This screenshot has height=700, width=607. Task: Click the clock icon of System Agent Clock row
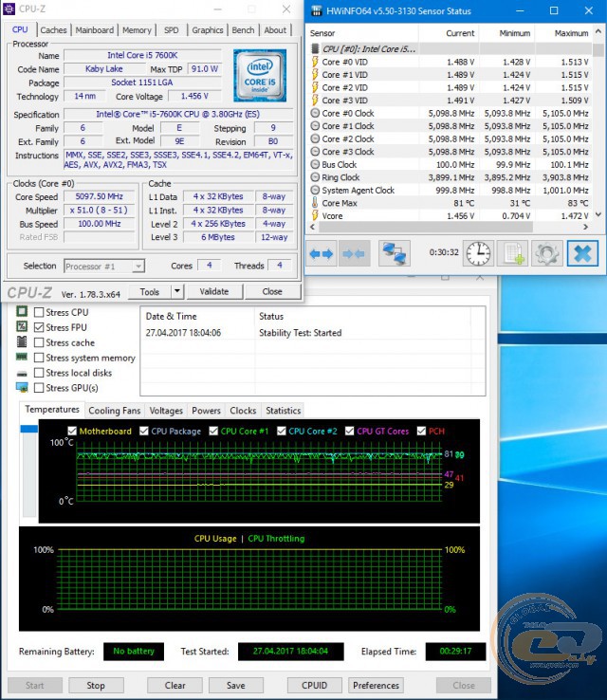tap(315, 190)
